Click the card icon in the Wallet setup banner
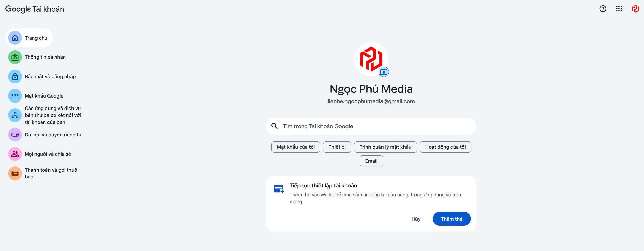This screenshot has height=251, width=644. pyautogui.click(x=279, y=188)
